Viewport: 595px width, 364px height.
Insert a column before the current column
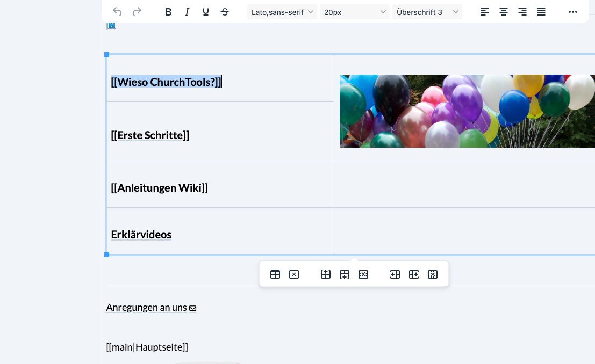click(x=395, y=274)
